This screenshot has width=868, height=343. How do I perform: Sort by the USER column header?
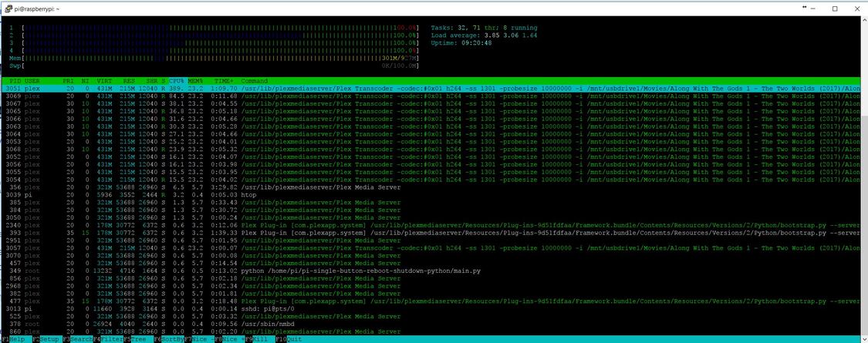(32, 81)
